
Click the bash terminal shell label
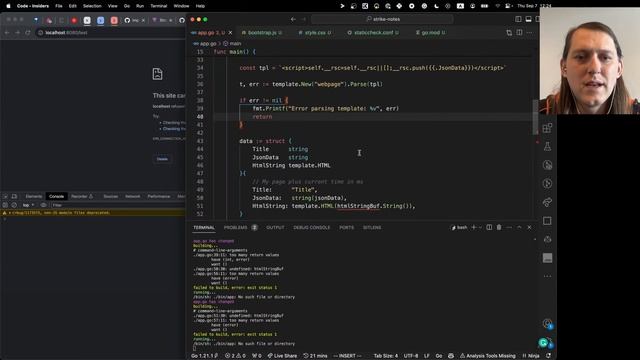pos(459,228)
